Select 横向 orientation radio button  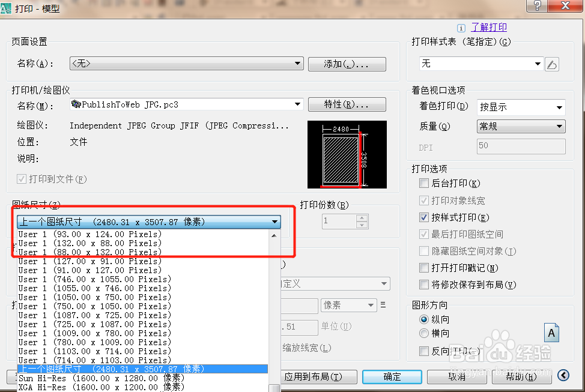pyautogui.click(x=424, y=333)
